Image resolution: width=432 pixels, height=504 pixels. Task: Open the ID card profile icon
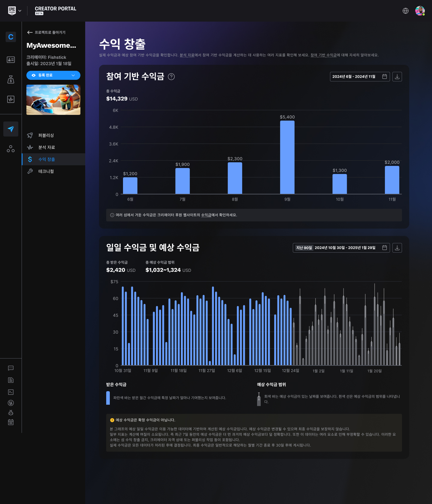(11, 60)
